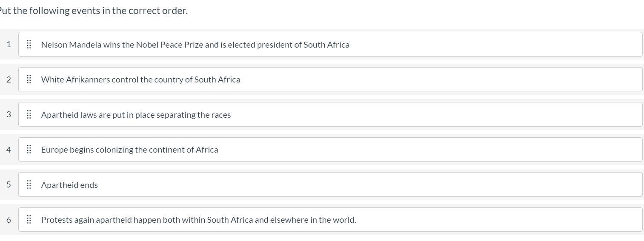Click drag handle for Nelson Mandela event
Viewport: 644px width, 241px height.
[x=29, y=44]
